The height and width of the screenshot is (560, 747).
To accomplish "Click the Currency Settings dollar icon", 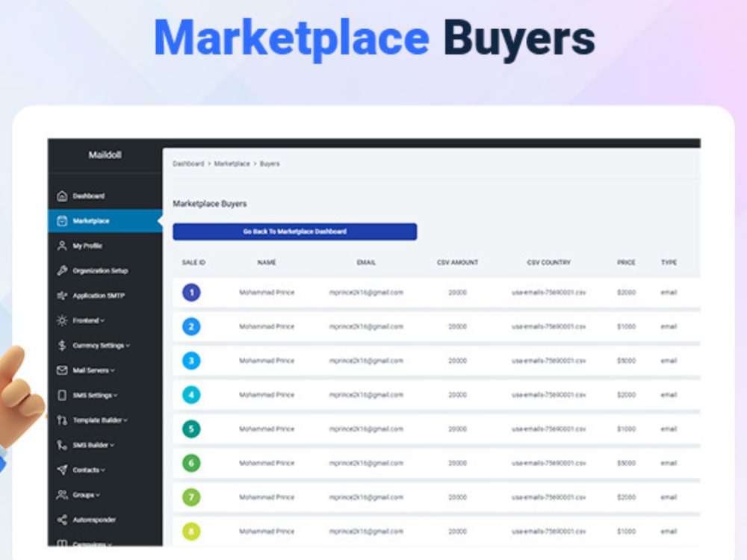I will (x=62, y=345).
